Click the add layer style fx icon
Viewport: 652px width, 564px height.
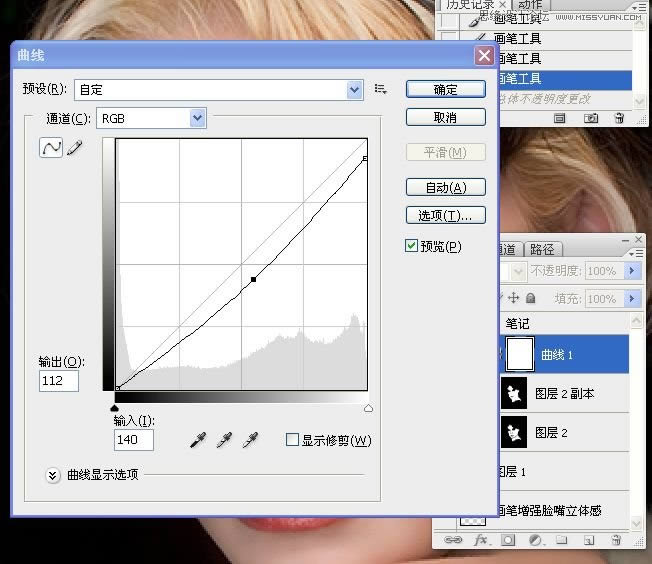pos(481,540)
